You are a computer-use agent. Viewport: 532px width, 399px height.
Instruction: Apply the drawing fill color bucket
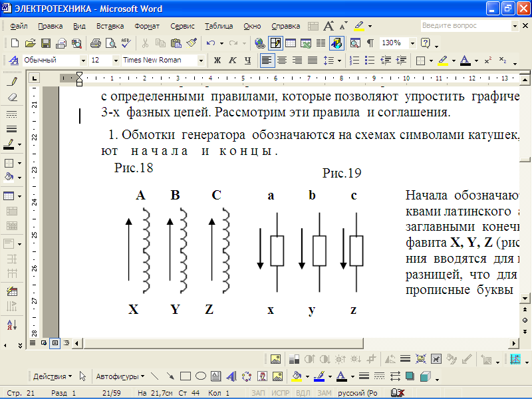pyautogui.click(x=297, y=376)
